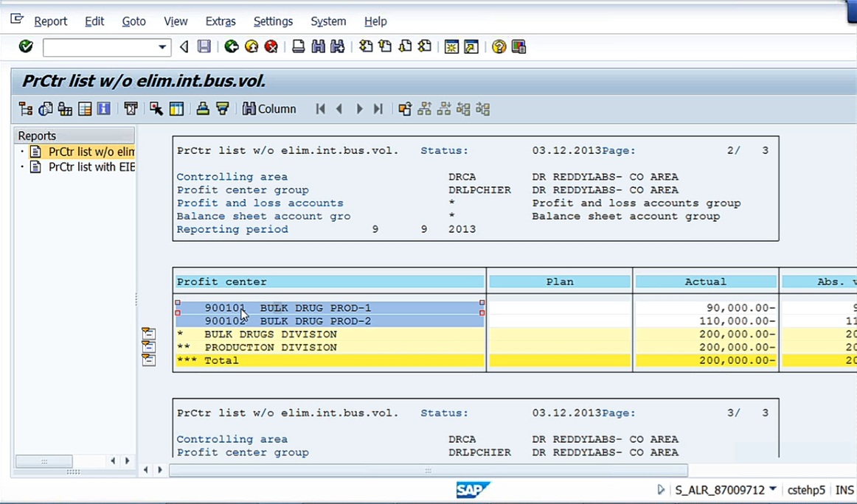The height and width of the screenshot is (504, 857).
Task: Click the yellow Exit arrow icon
Action: pos(251,47)
